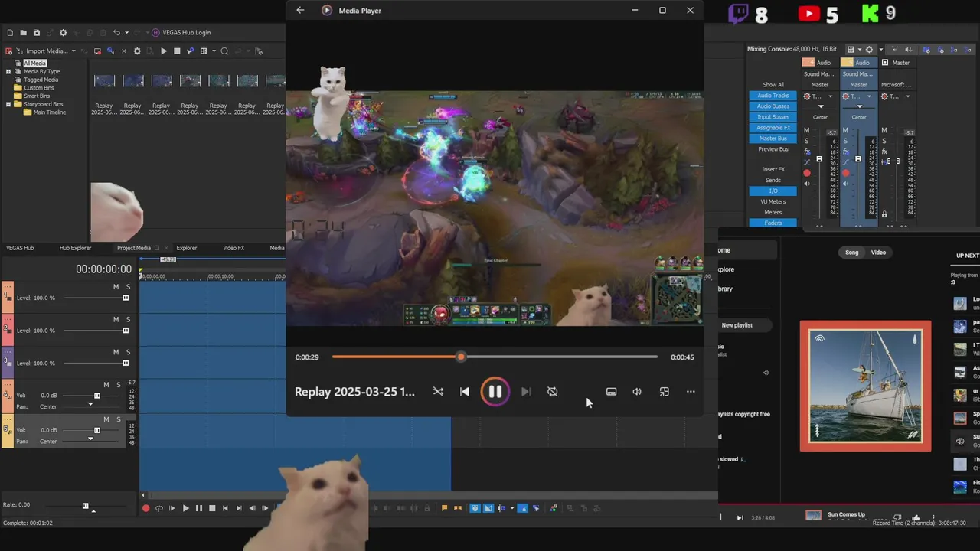Arm record on first Audio mixer channel
980x551 pixels.
pos(807,174)
